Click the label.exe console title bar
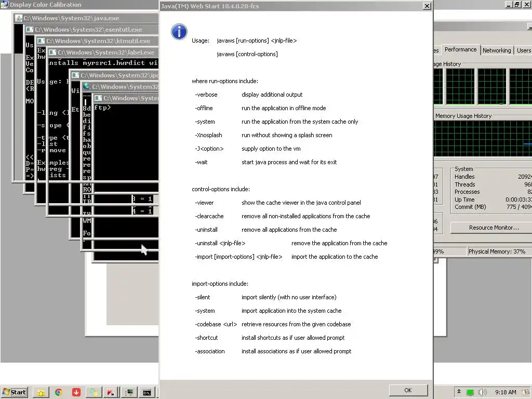Viewport: 532px width, 399px height. tap(103, 52)
